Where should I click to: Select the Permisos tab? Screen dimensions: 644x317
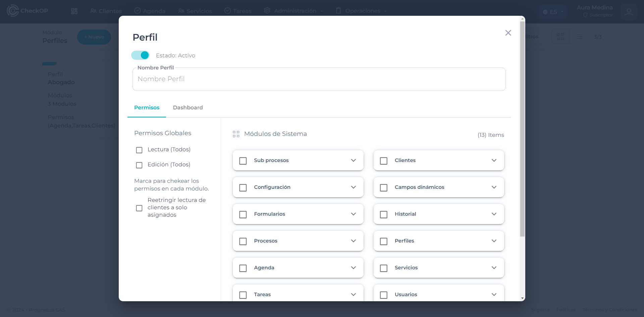147,108
